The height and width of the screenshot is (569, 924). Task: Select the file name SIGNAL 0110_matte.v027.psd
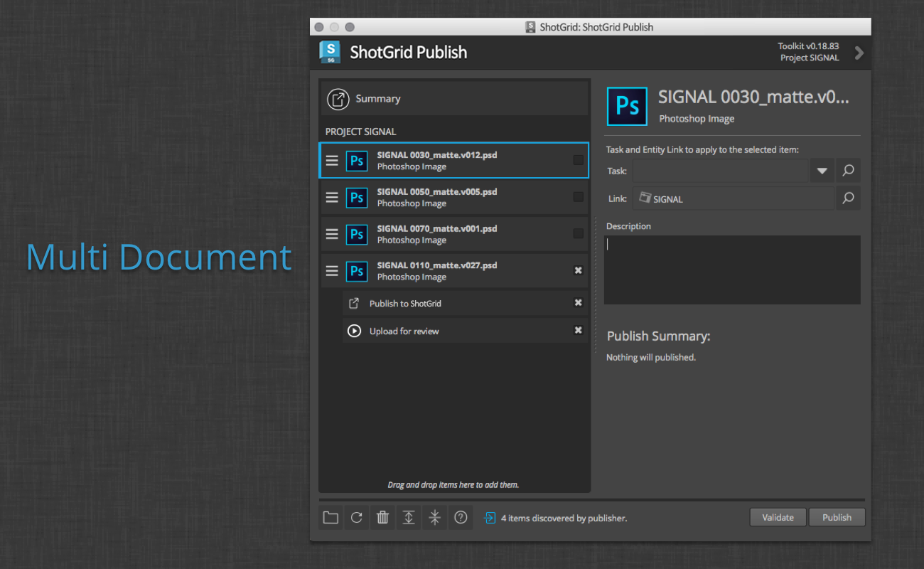coord(437,265)
